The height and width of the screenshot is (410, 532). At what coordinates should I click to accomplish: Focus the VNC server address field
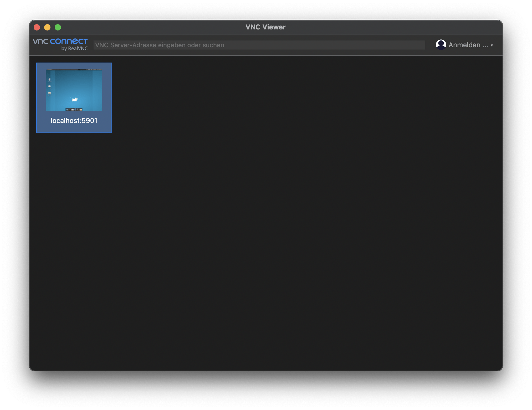click(259, 44)
